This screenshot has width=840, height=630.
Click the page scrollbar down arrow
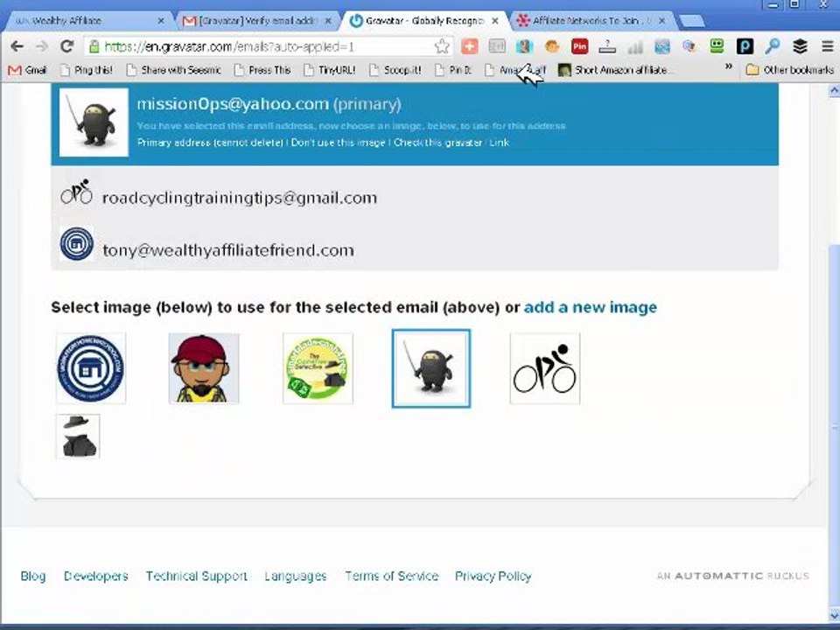(834, 614)
